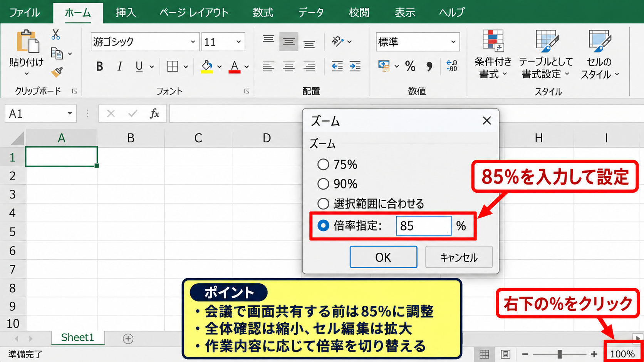Switch to Normal view in status bar
644x362 pixels.
point(484,354)
